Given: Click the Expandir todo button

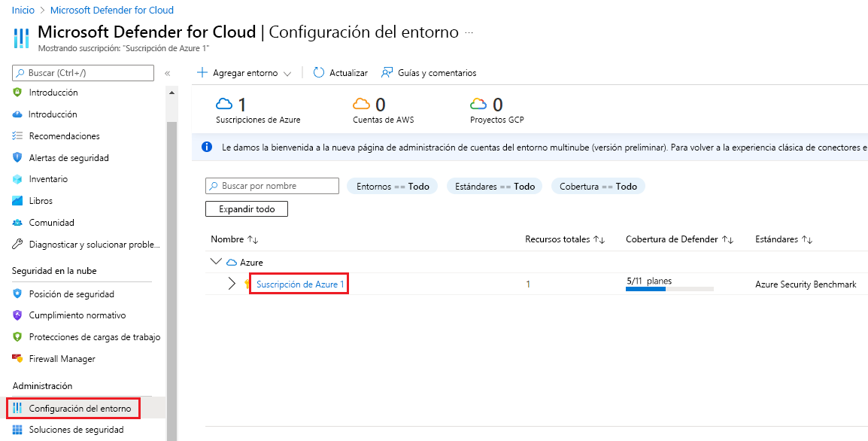Looking at the screenshot, I should (246, 208).
